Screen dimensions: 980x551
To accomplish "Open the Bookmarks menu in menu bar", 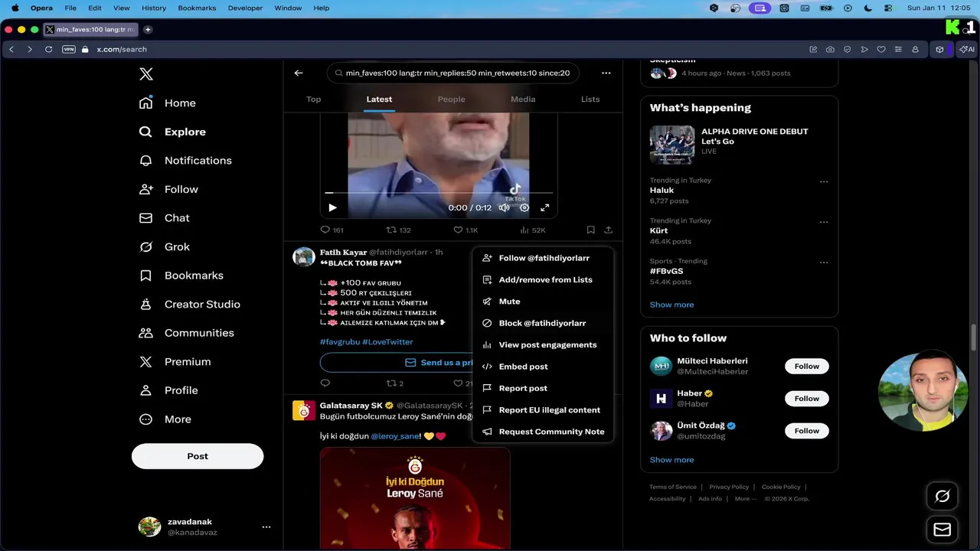I will [x=197, y=8].
